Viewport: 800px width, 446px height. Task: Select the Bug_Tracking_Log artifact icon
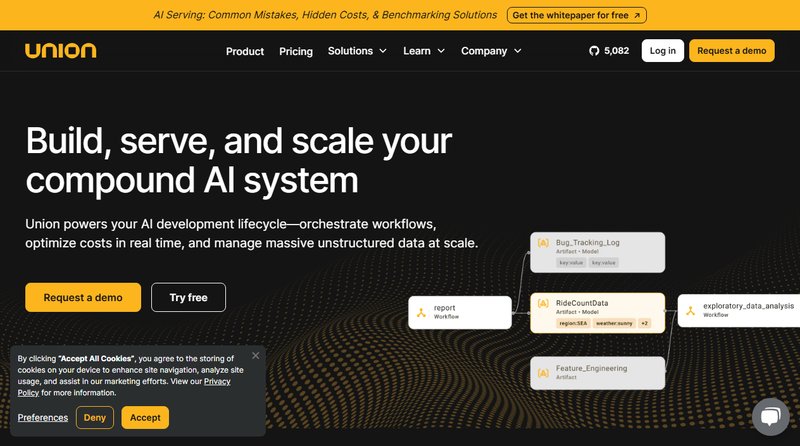pyautogui.click(x=543, y=243)
